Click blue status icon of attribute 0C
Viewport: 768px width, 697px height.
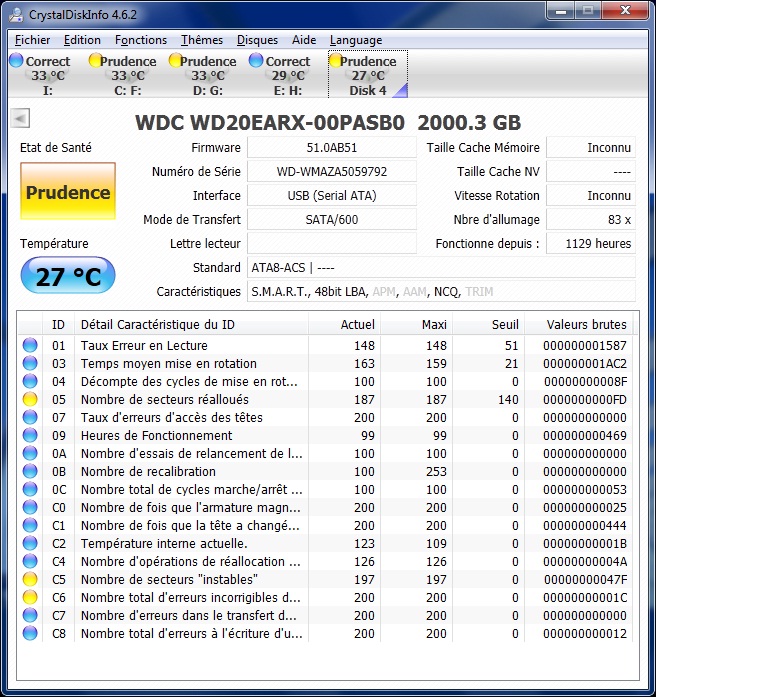pyautogui.click(x=30, y=489)
